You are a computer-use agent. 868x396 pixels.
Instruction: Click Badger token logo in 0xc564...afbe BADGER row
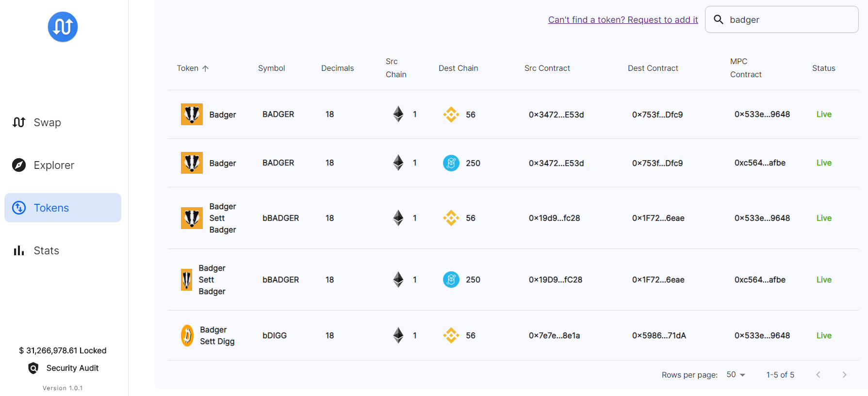click(x=192, y=163)
